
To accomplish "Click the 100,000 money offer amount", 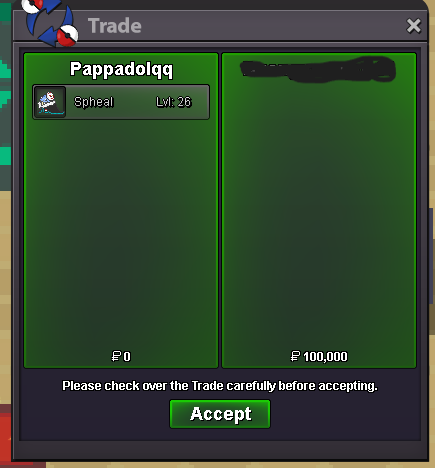I will pos(325,357).
